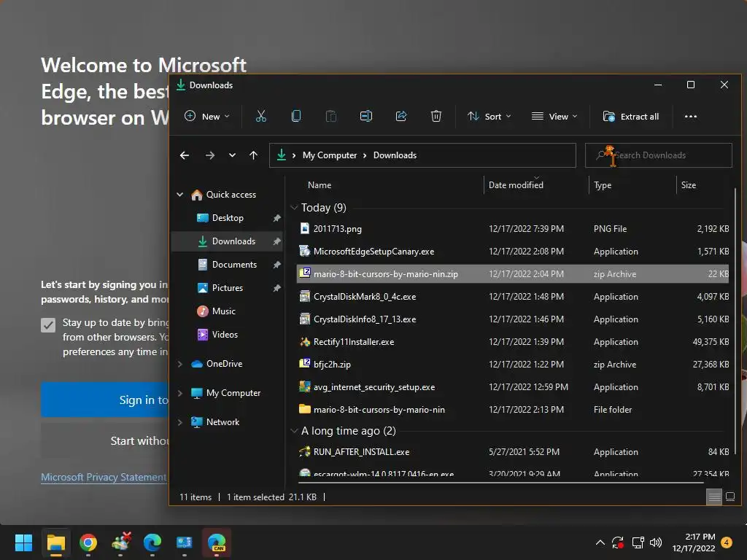The width and height of the screenshot is (747, 560).
Task: Click Extract all button
Action: pyautogui.click(x=631, y=116)
